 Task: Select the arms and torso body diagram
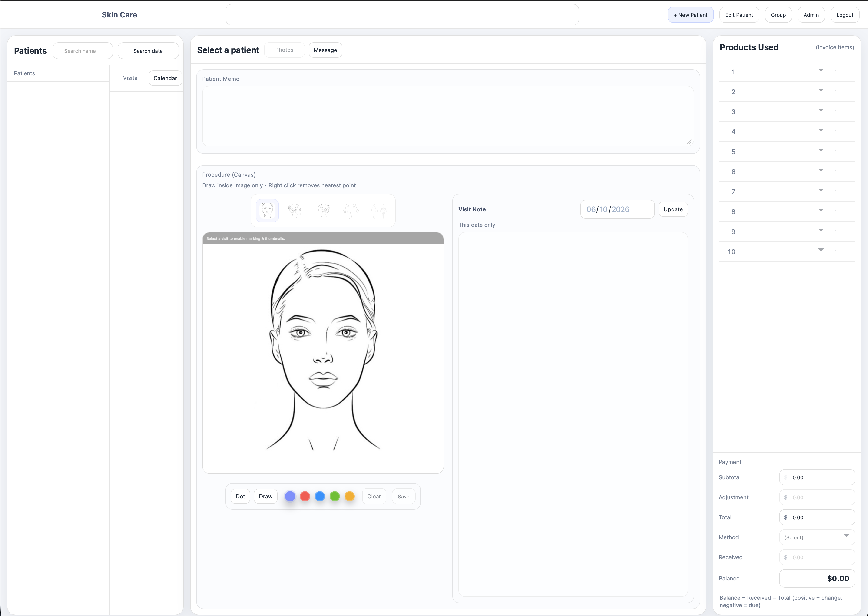point(351,211)
